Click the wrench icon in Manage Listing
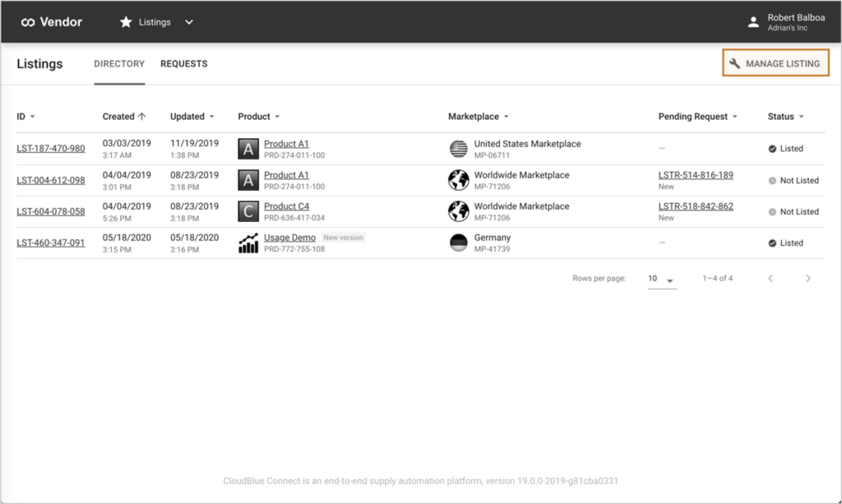842x504 pixels. (734, 63)
